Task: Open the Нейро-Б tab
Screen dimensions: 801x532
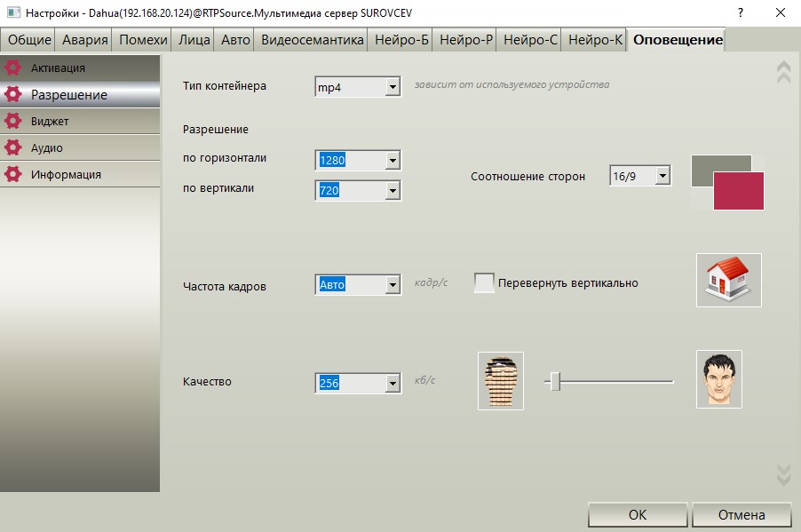Action: click(x=401, y=40)
